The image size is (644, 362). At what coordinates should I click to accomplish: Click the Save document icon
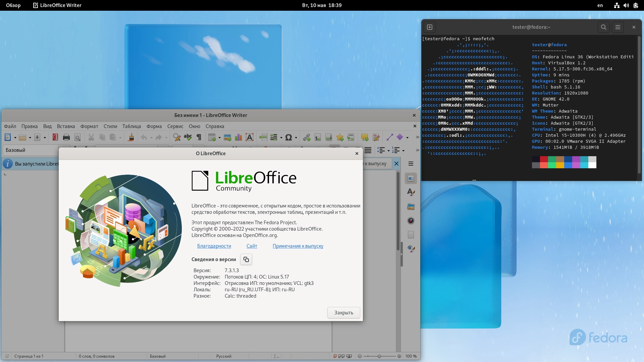(x=37, y=137)
